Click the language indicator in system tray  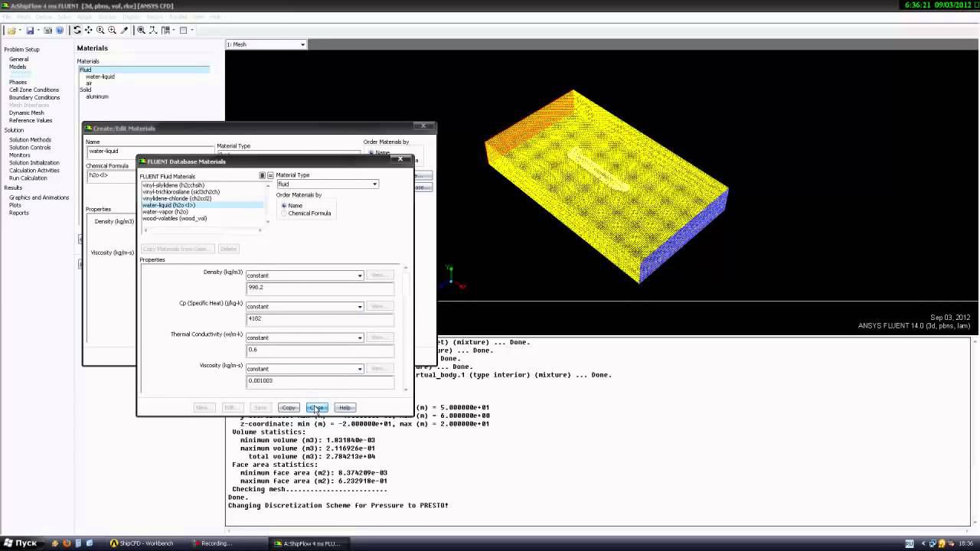pyautogui.click(x=910, y=543)
